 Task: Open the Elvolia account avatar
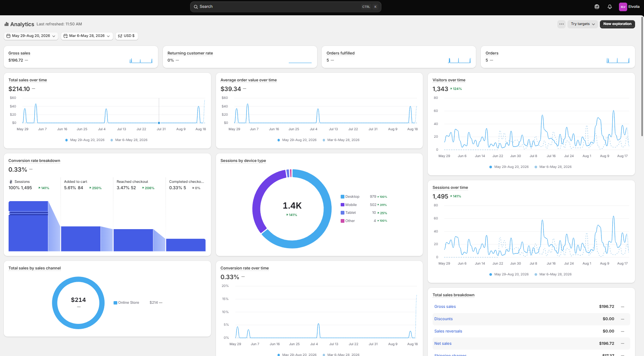pyautogui.click(x=623, y=7)
